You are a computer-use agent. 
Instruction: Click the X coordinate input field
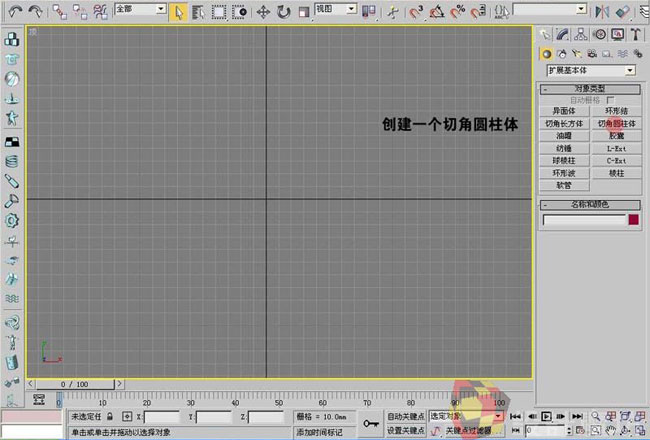[x=162, y=417]
